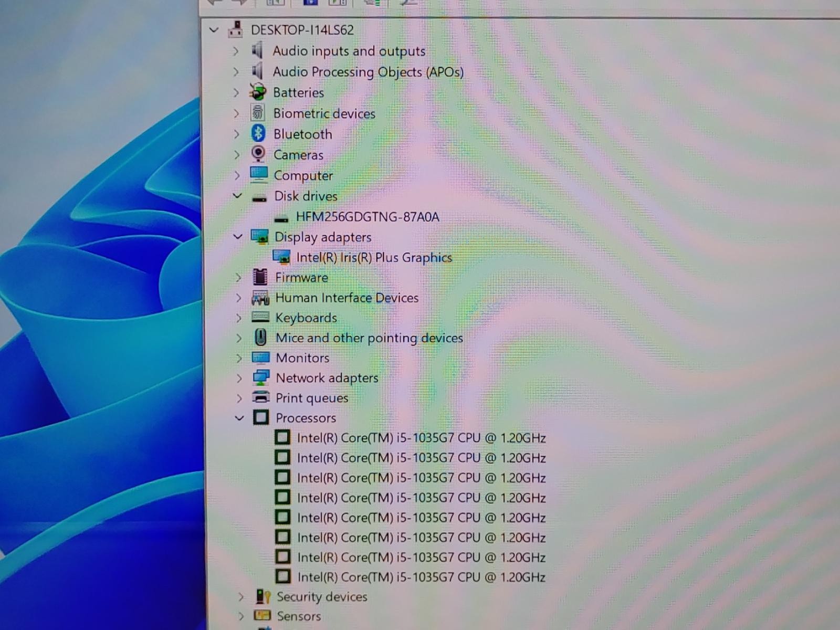Image resolution: width=840 pixels, height=630 pixels.
Task: Click the speaker icon for Audio inputs and outputs
Action: click(257, 50)
